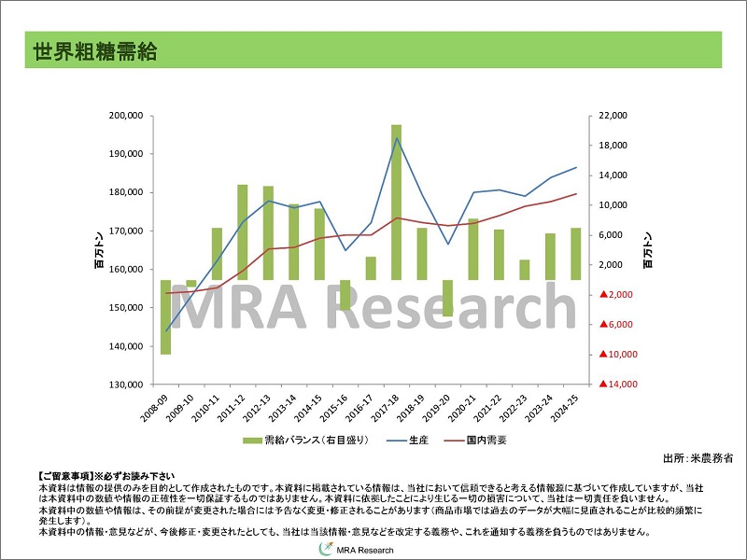Viewport: 747px width, 560px height.
Task: Click the green bar for 2011-12
Action: [x=243, y=232]
